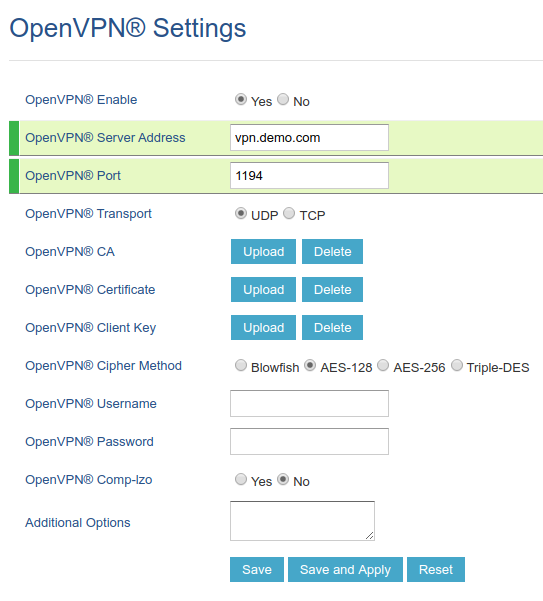
Task: Choose TCP transport option
Action: (x=289, y=213)
